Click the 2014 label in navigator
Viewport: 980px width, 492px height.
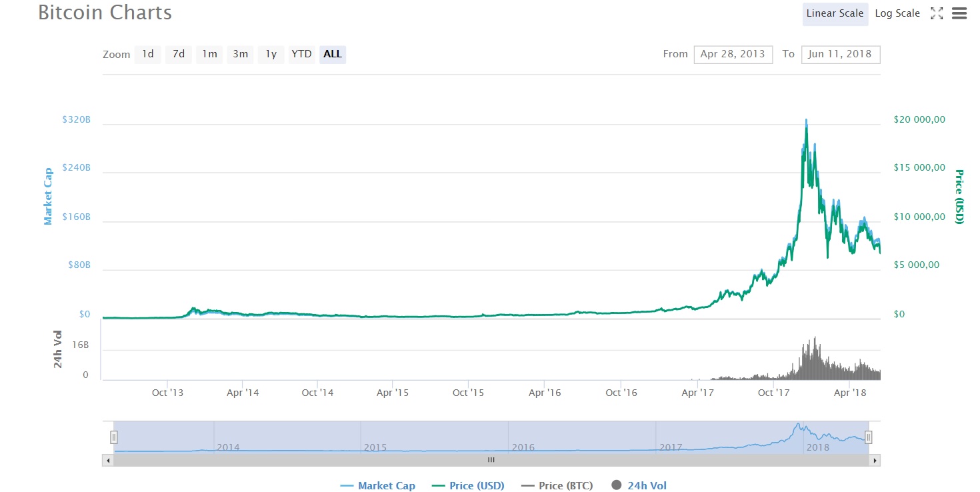(x=228, y=447)
